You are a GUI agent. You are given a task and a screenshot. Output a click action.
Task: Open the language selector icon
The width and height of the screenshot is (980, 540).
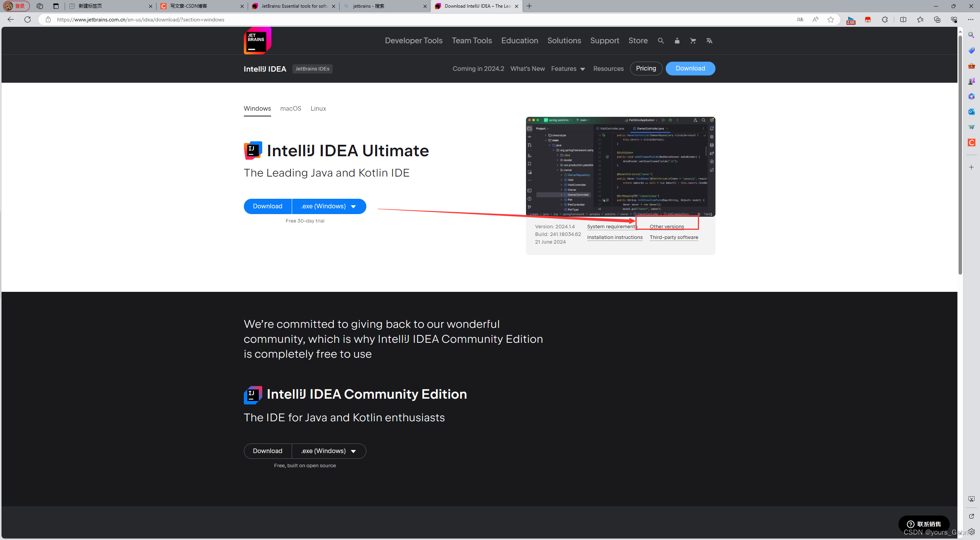[x=709, y=41]
